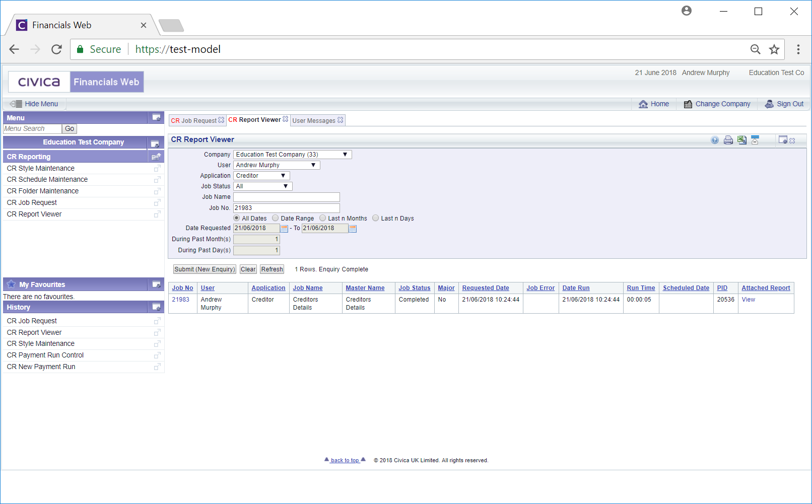The image size is (812, 504).
Task: Click the CR Reporting section header icon
Action: tap(156, 157)
